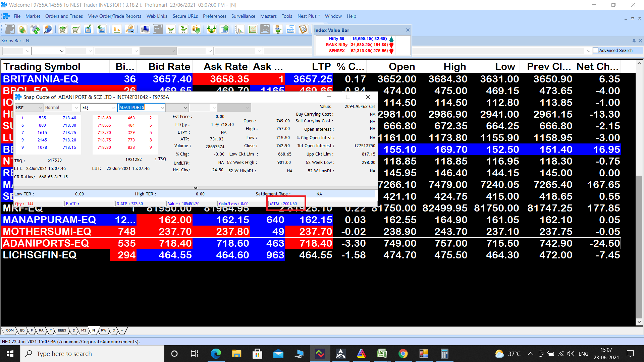This screenshot has width=644, height=362.
Task: Select the LICHSGFIN-EQ row
Action: [311, 255]
